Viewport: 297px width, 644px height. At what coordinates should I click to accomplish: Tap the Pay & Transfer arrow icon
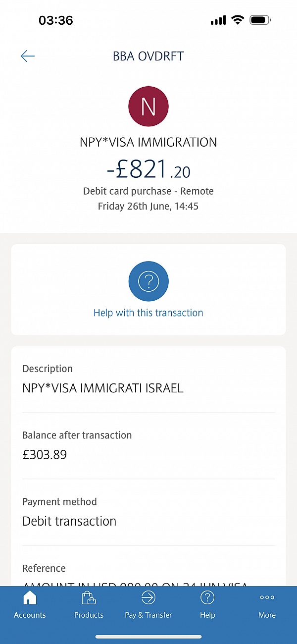tap(148, 598)
